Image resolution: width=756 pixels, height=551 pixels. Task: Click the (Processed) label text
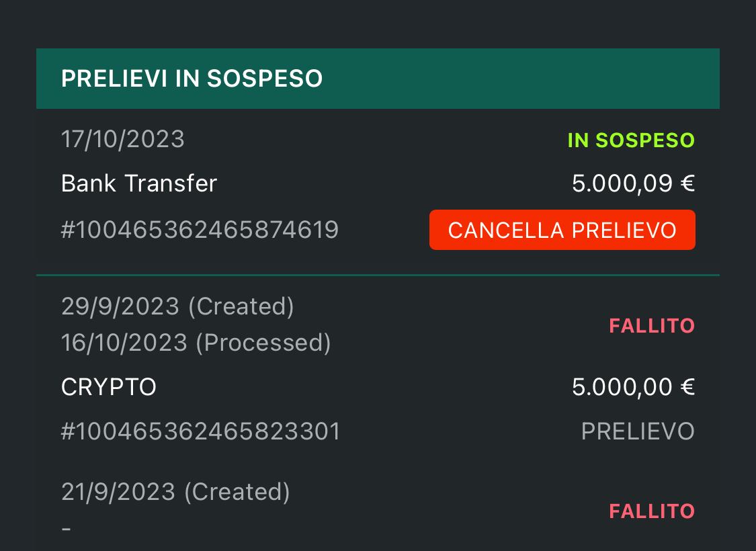point(263,343)
